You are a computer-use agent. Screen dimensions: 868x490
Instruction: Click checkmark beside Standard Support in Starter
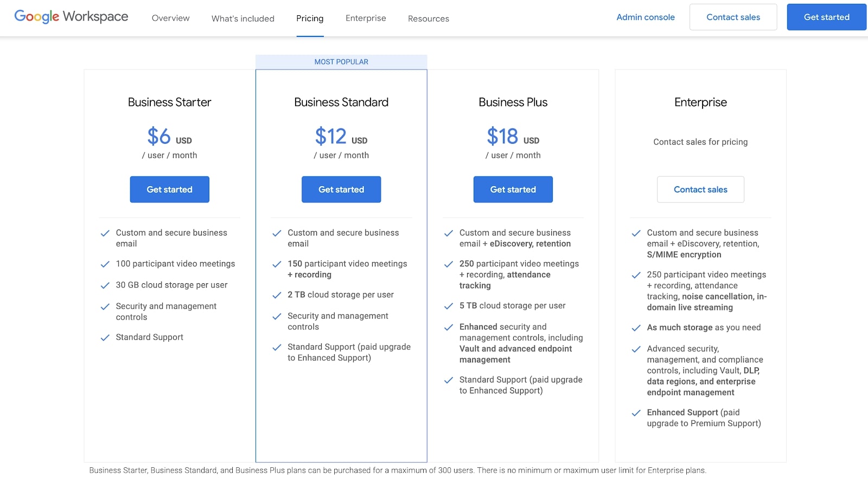105,338
